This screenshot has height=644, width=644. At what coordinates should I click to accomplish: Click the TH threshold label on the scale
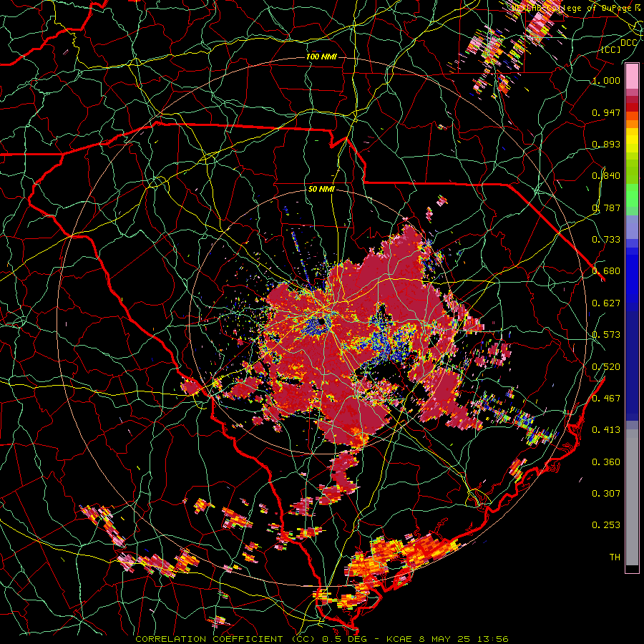pyautogui.click(x=615, y=557)
